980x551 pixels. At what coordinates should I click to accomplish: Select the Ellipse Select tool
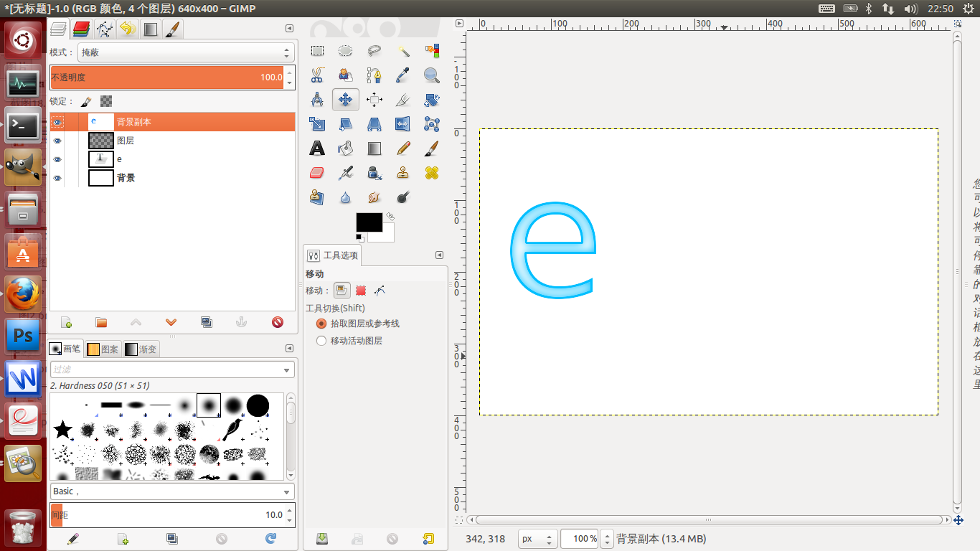(346, 51)
